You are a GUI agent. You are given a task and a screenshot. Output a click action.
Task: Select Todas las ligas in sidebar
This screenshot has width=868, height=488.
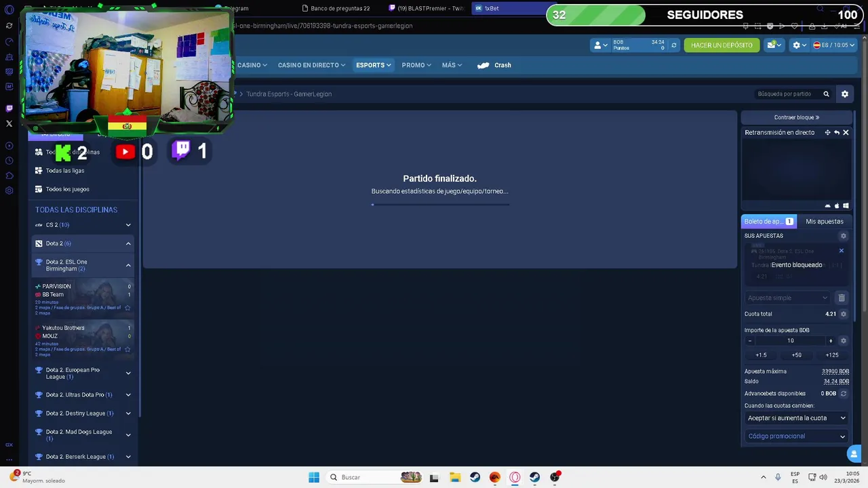pos(64,171)
